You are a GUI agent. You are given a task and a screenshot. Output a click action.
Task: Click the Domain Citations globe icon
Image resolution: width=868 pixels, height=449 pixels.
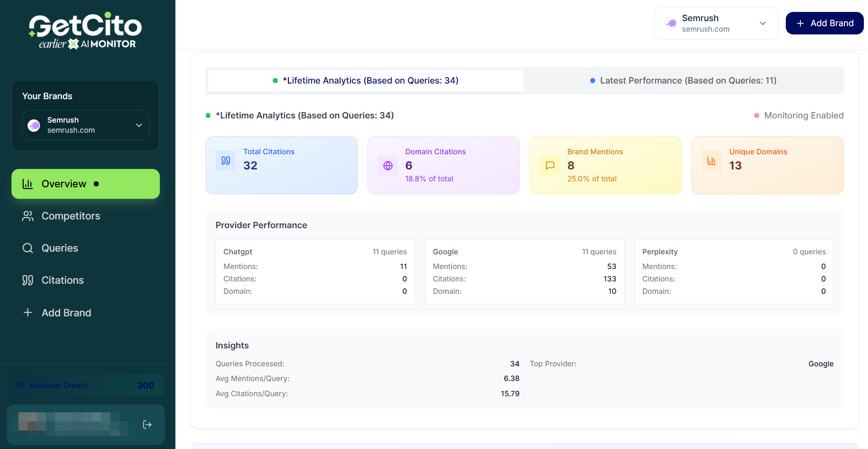pyautogui.click(x=388, y=166)
